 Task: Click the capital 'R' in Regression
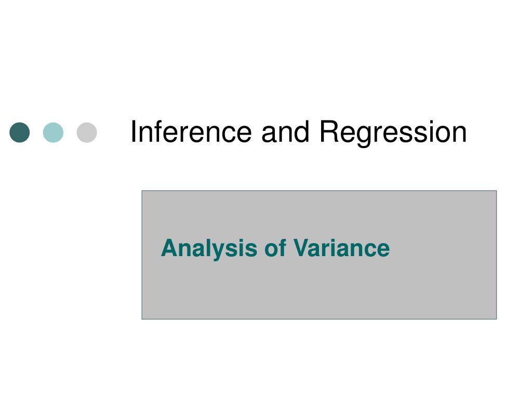pos(330,131)
